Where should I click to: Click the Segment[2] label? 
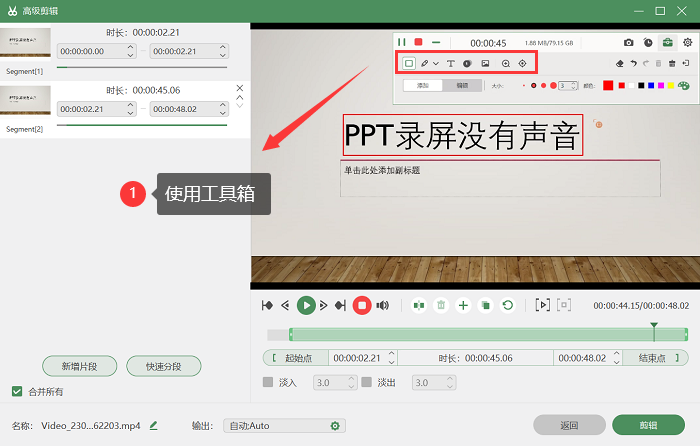[25, 129]
